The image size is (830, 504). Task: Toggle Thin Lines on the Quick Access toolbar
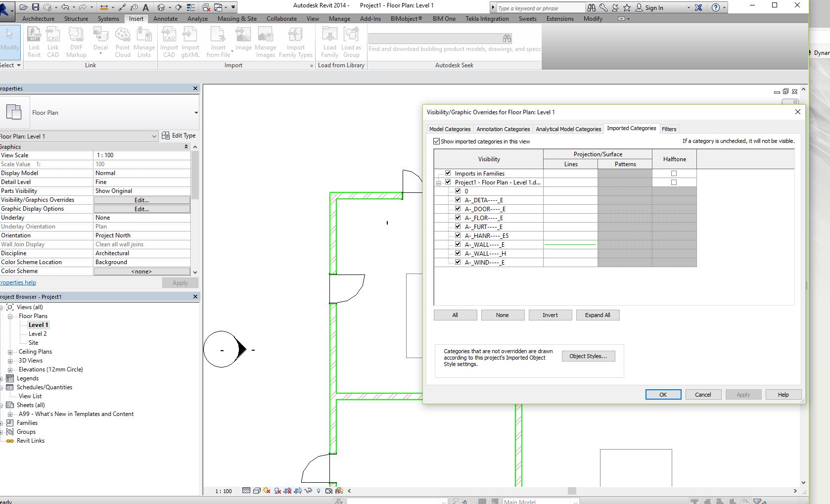[190, 7]
